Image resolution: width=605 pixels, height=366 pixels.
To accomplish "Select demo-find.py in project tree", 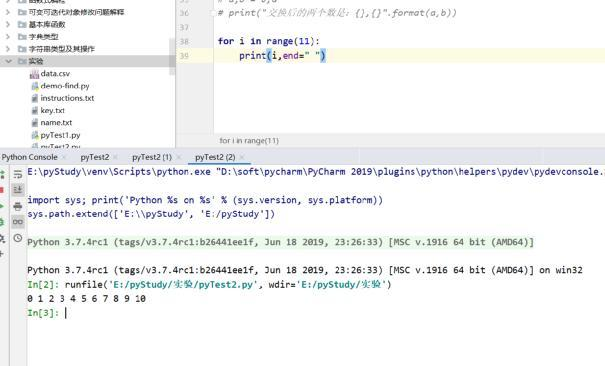I will coord(65,86).
